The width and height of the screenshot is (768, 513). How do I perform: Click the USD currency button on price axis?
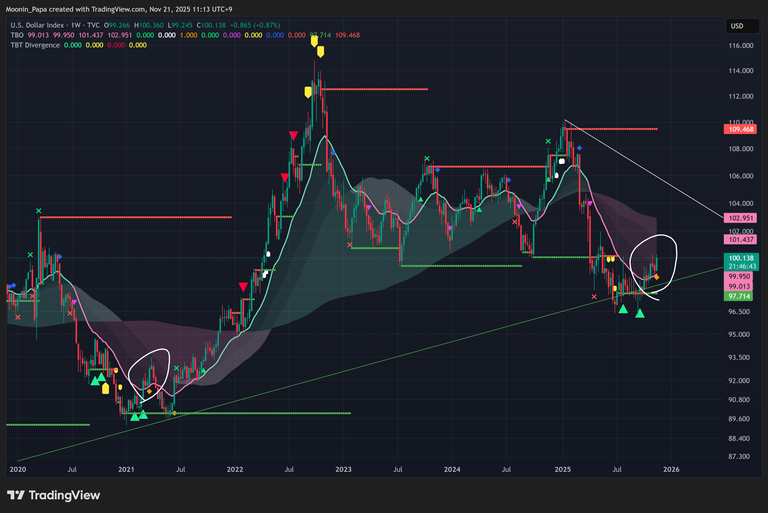(x=737, y=25)
